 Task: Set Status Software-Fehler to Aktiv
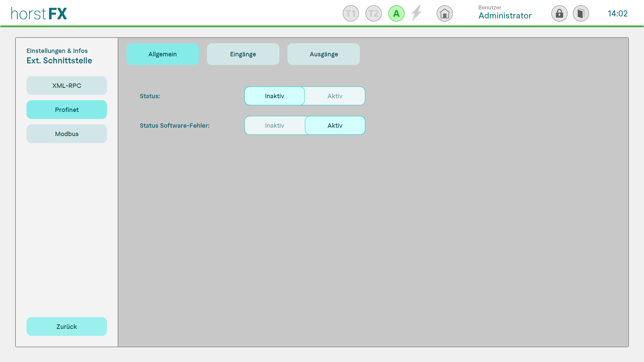(335, 126)
